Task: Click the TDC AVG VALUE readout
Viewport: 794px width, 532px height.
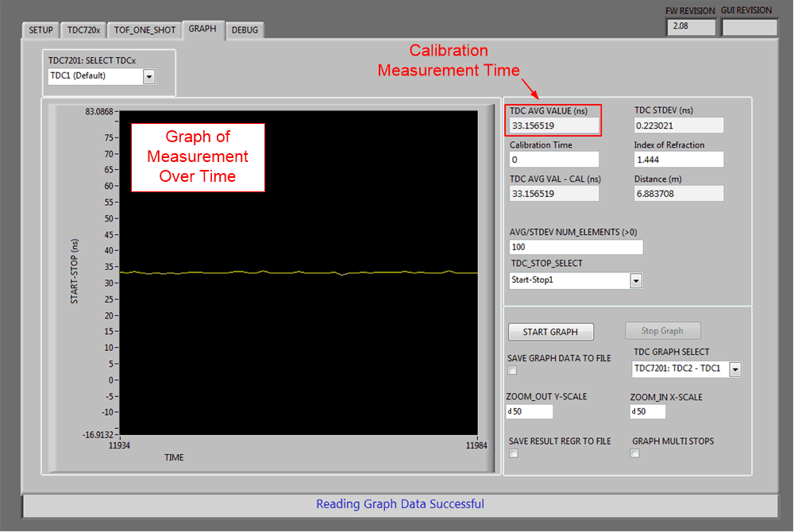Action: [x=553, y=125]
